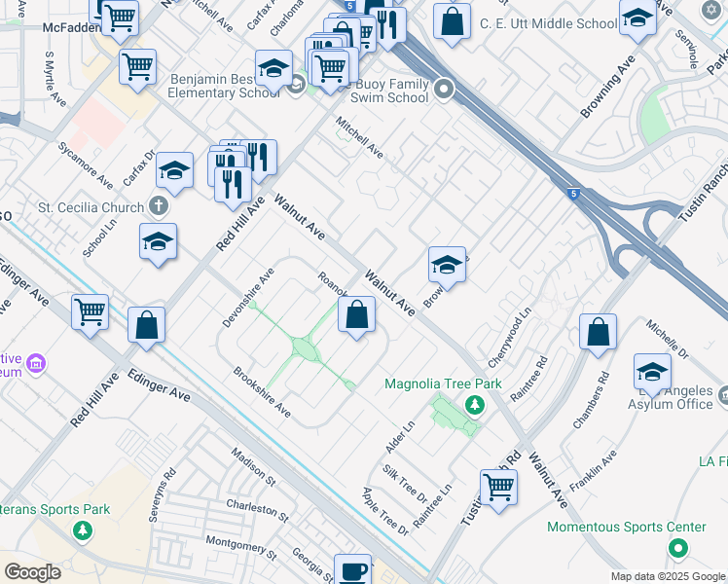The image size is (728, 584).
Task: Select the school marker on Browning Ave
Action: 447,266
